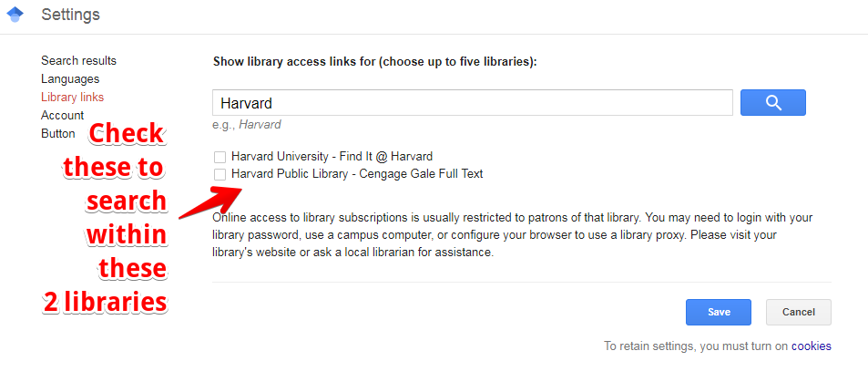This screenshot has height=382, width=868.
Task: Click the blue magnifying glass search button
Action: pyautogui.click(x=772, y=103)
